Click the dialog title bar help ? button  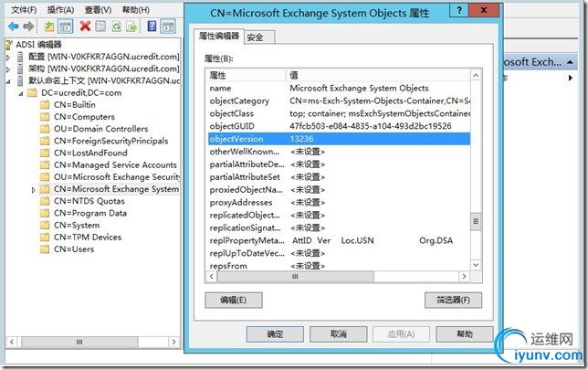pyautogui.click(x=459, y=10)
